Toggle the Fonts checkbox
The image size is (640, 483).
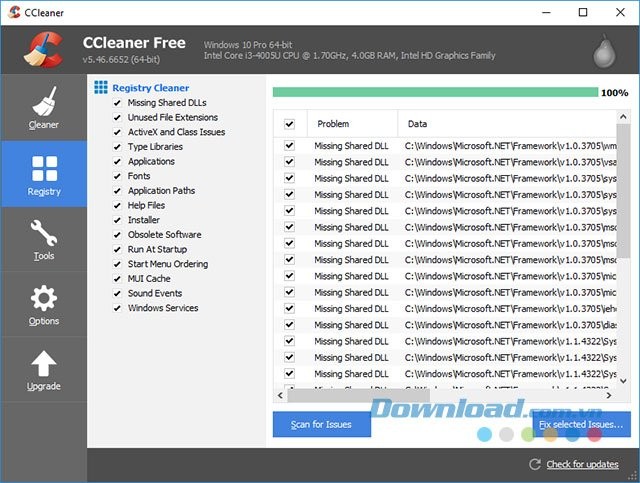(117, 176)
